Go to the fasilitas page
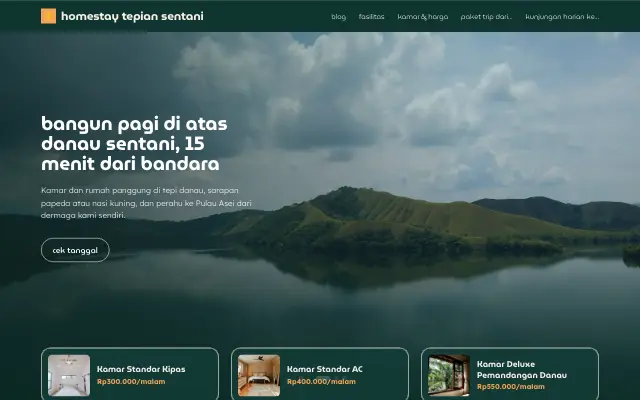Image resolution: width=640 pixels, height=400 pixels. click(371, 17)
